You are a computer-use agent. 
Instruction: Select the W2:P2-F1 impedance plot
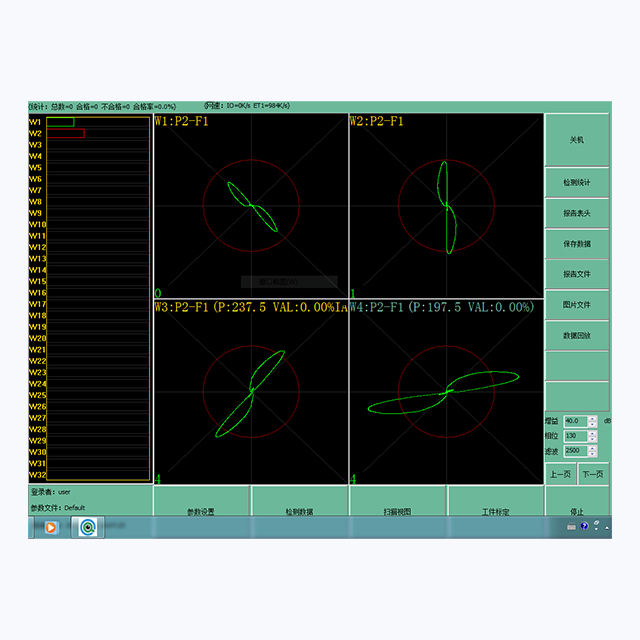tap(447, 206)
